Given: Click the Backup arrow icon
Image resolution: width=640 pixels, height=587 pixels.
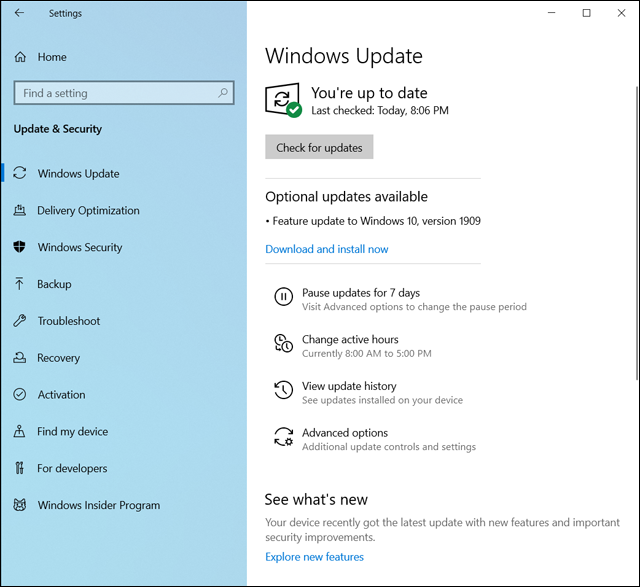Looking at the screenshot, I should (x=19, y=284).
